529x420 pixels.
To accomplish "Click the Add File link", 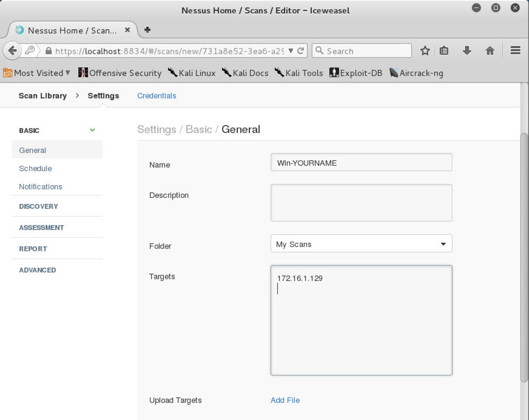I will pos(285,400).
